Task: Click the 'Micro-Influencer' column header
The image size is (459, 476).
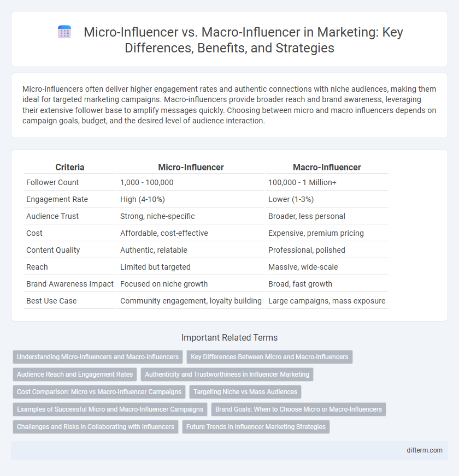Action: coord(191,167)
